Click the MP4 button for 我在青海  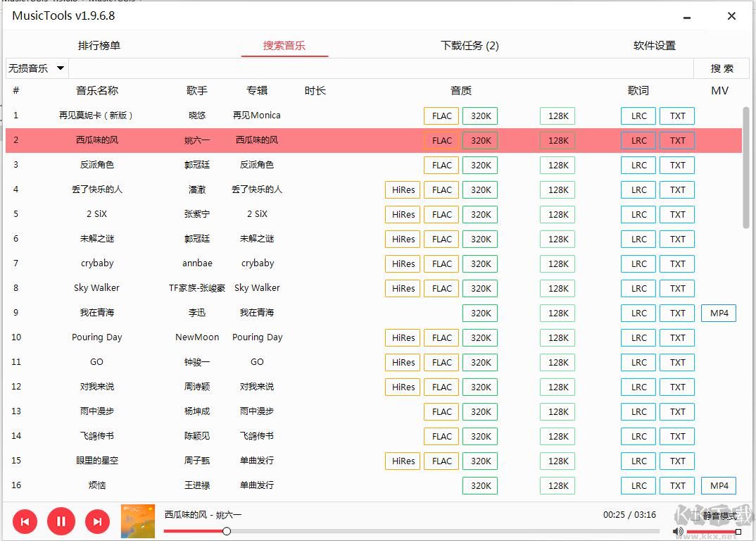coord(718,313)
